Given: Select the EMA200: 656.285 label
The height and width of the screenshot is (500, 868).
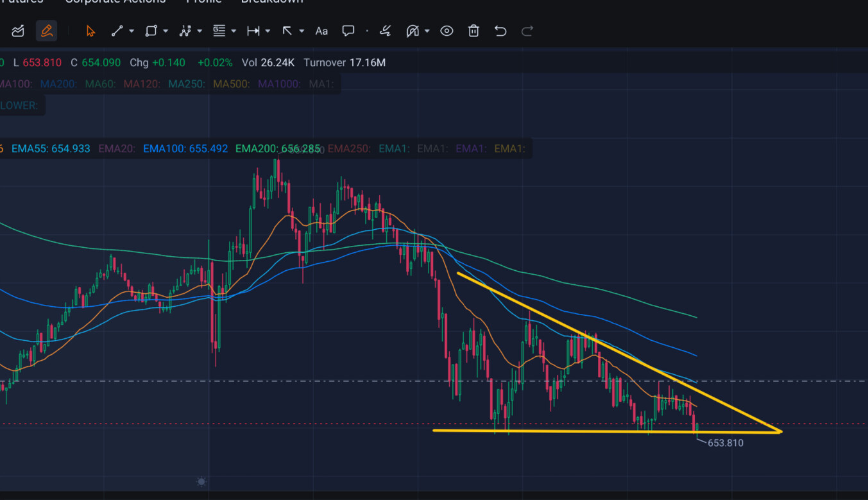Looking at the screenshot, I should click(x=278, y=149).
